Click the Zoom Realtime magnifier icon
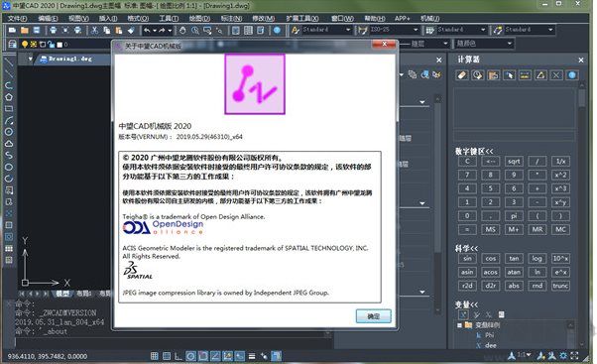The height and width of the screenshot is (364, 597). click(195, 30)
